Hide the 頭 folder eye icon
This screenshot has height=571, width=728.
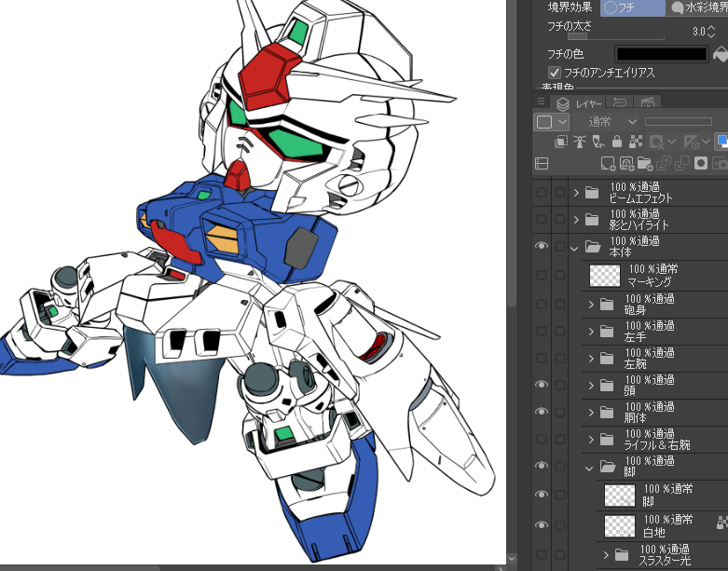pos(542,385)
